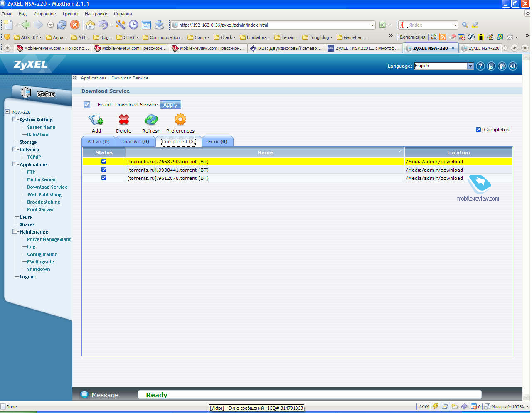
Task: Open the Настройки menu
Action: click(96, 14)
